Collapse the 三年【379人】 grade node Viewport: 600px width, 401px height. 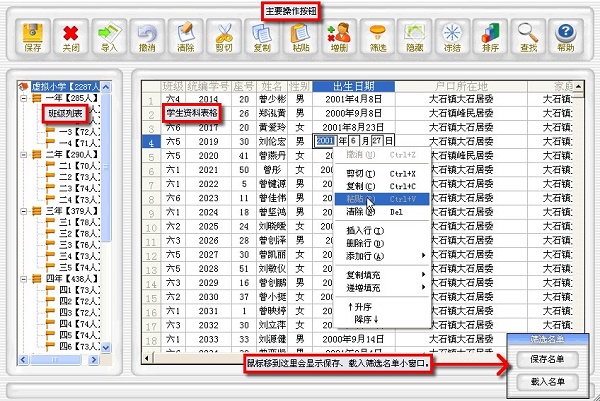tap(24, 211)
